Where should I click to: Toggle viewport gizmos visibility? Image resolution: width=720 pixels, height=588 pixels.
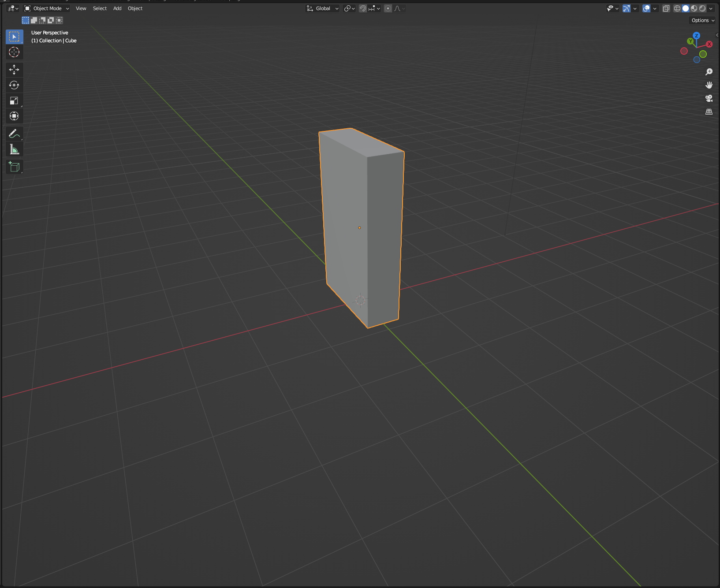[x=627, y=8]
